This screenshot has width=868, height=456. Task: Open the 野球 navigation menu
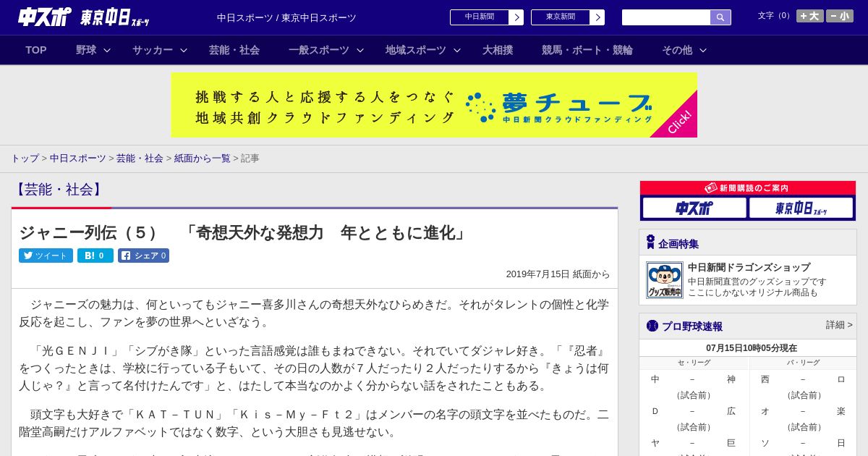click(86, 50)
